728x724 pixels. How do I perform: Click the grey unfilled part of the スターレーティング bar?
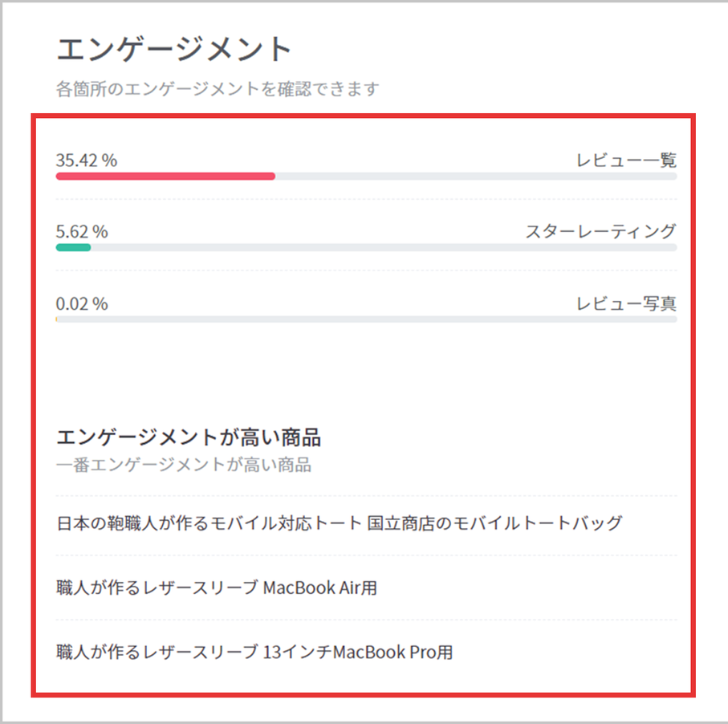click(384, 247)
